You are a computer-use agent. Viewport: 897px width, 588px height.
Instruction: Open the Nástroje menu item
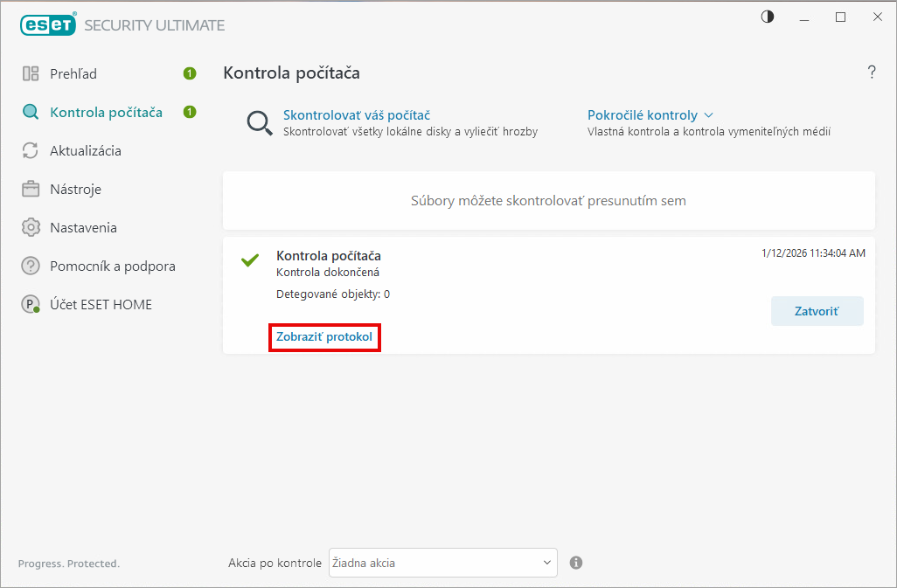click(x=76, y=189)
